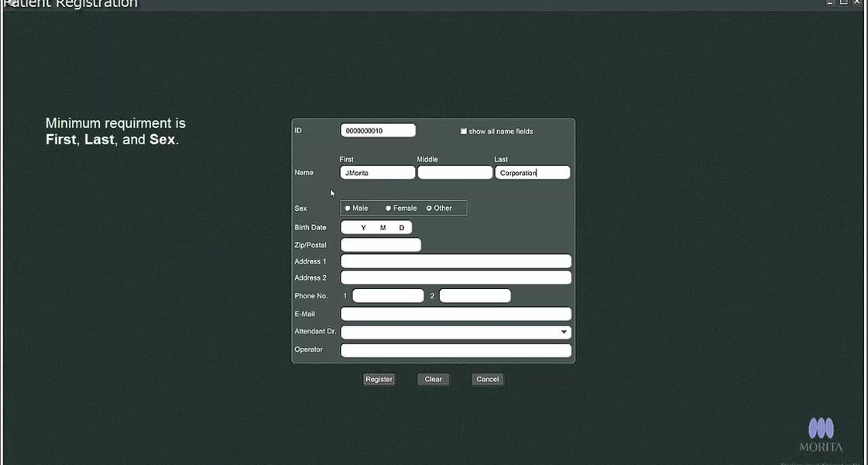
Task: Maximize the Patient Registration window
Action: click(844, 2)
